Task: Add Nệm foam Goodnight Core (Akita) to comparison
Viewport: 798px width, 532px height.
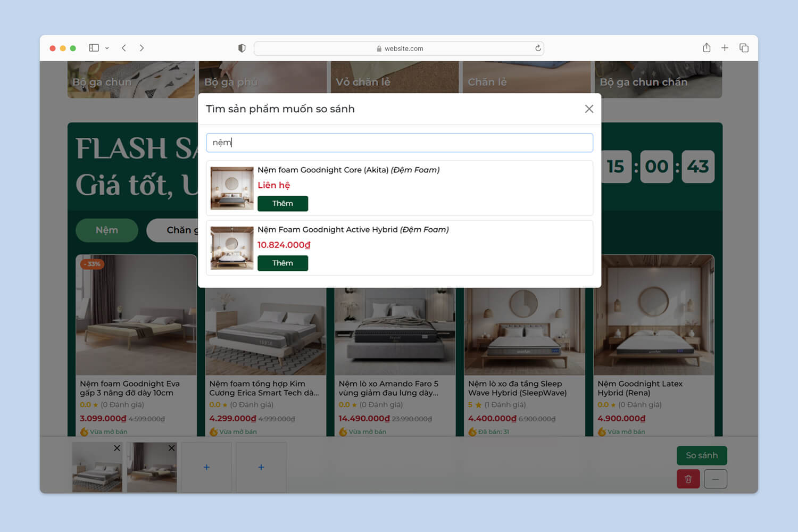Action: (x=282, y=203)
